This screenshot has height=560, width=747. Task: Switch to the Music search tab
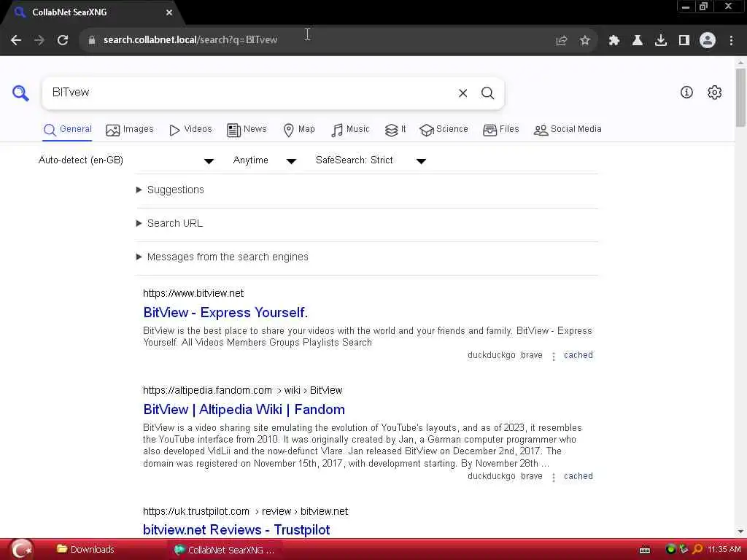point(350,130)
